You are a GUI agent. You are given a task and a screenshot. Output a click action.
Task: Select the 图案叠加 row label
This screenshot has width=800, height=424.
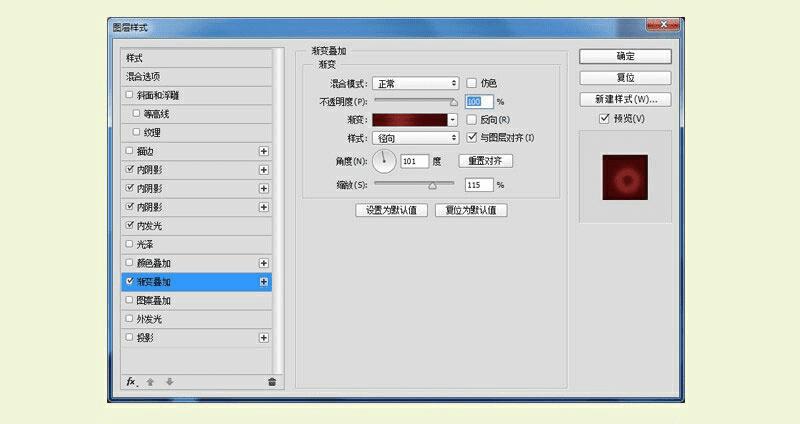153,301
